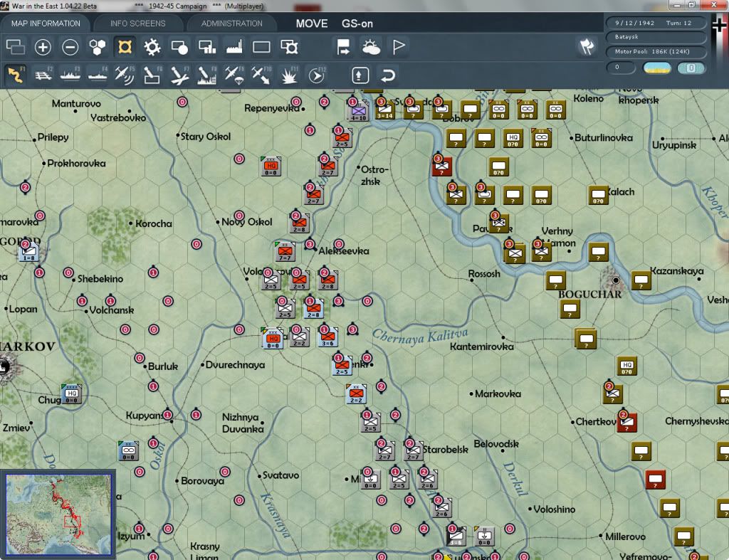The height and width of the screenshot is (560, 729).
Task: Click the crossed flags icon
Action: [x=587, y=46]
